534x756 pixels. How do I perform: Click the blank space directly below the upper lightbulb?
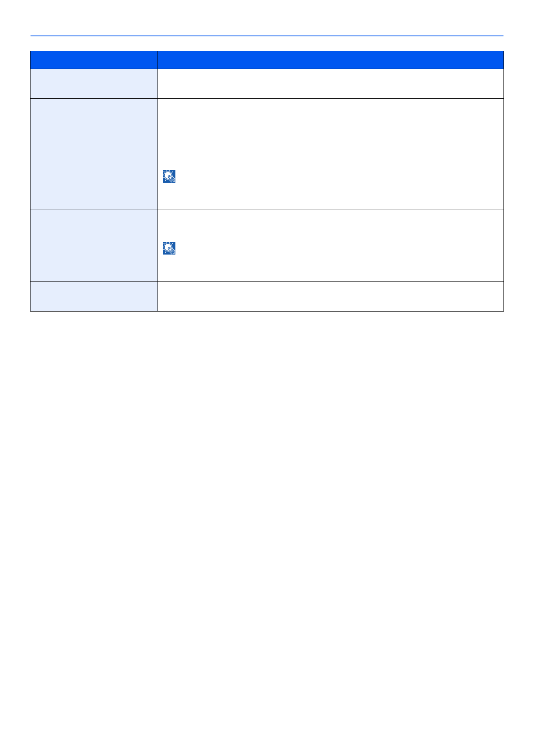click(169, 196)
